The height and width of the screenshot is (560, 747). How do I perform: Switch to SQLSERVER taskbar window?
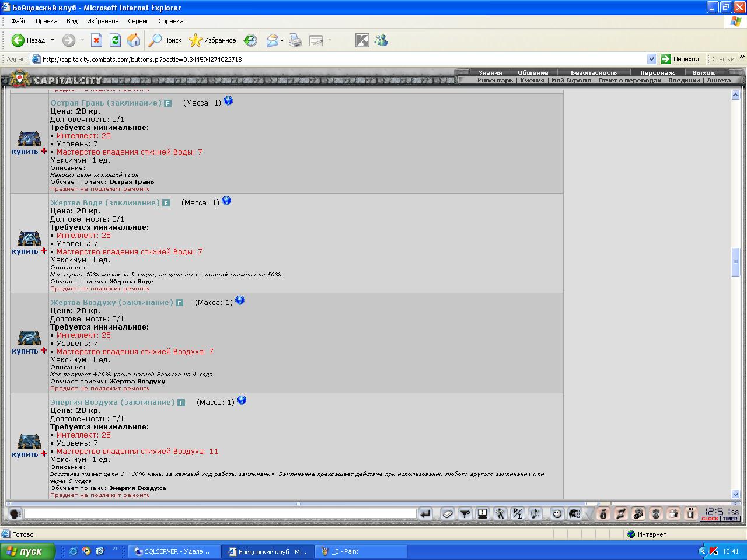174,551
